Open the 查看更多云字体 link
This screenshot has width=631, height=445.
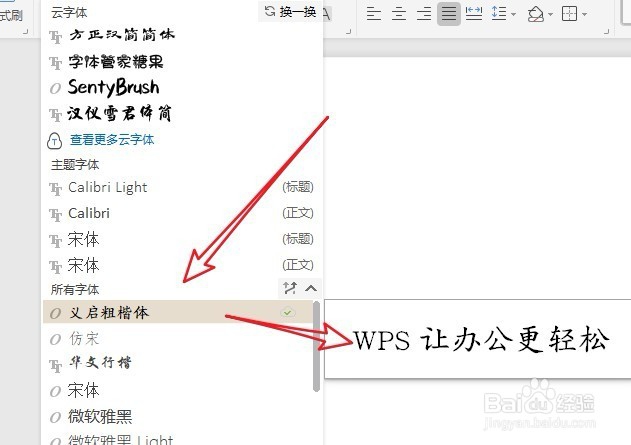pyautogui.click(x=112, y=140)
